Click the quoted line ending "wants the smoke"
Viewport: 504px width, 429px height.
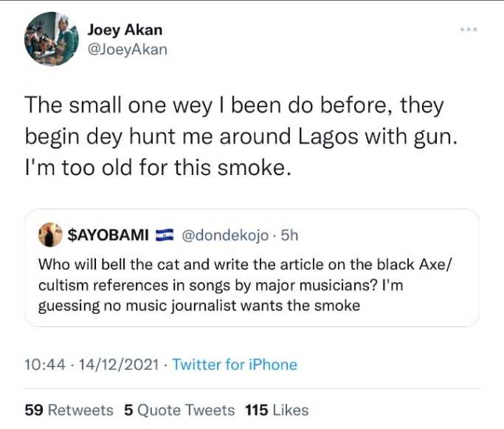click(199, 304)
